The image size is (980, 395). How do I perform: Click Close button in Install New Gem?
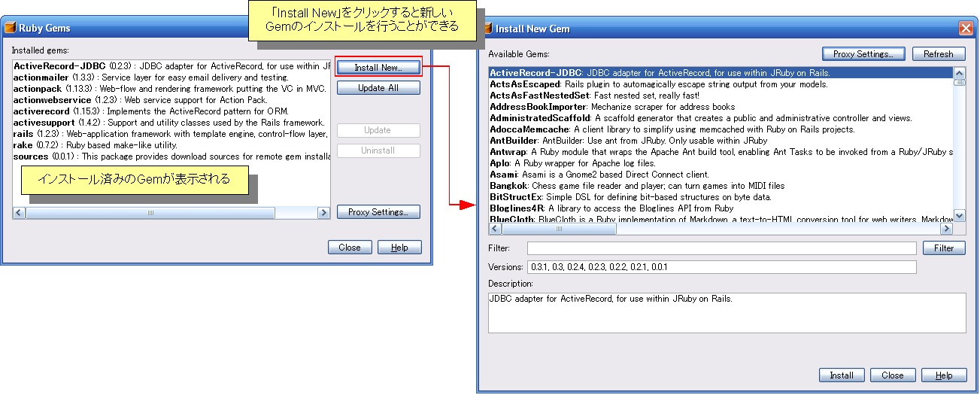[893, 375]
